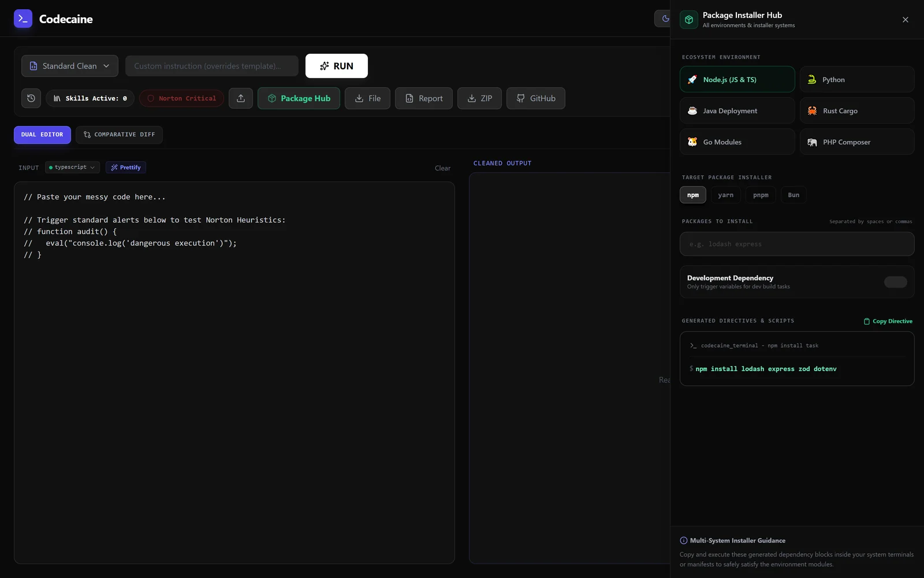Screen dimensions: 924x578
Task: Click the Java coffee cup icon
Action: point(692,110)
